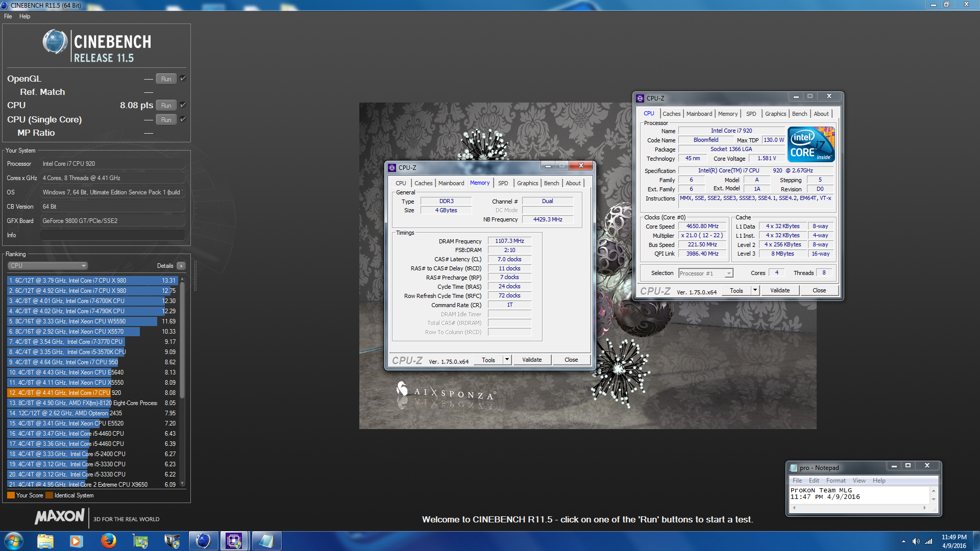Screen dimensions: 980x551
Task: Switch to SPD tab in CPU-Z Memory window
Action: [x=503, y=183]
